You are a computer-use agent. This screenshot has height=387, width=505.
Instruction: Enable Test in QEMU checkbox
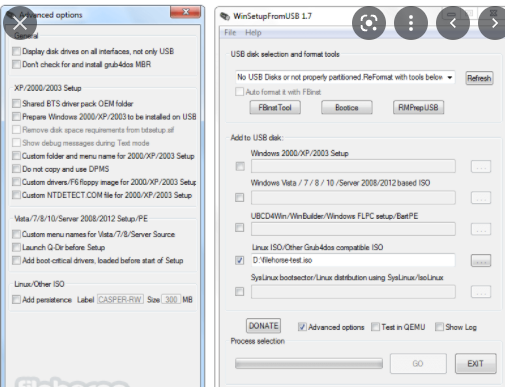(x=375, y=327)
